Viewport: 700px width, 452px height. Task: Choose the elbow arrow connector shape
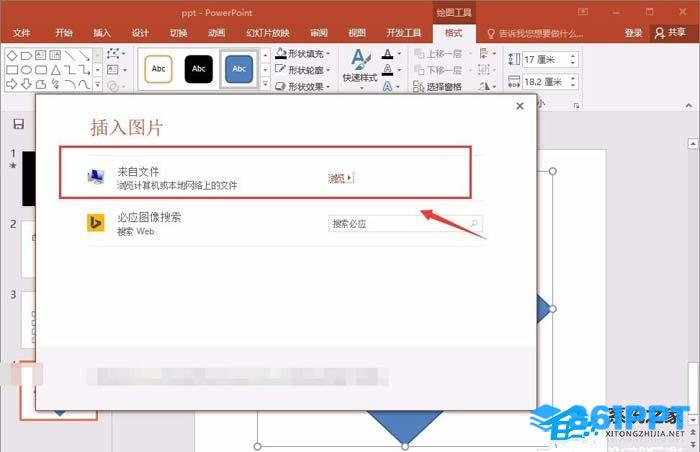[x=84, y=70]
